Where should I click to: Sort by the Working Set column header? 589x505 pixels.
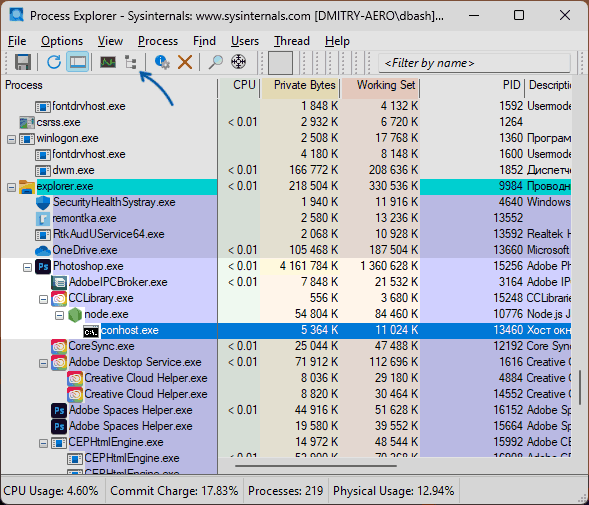380,85
